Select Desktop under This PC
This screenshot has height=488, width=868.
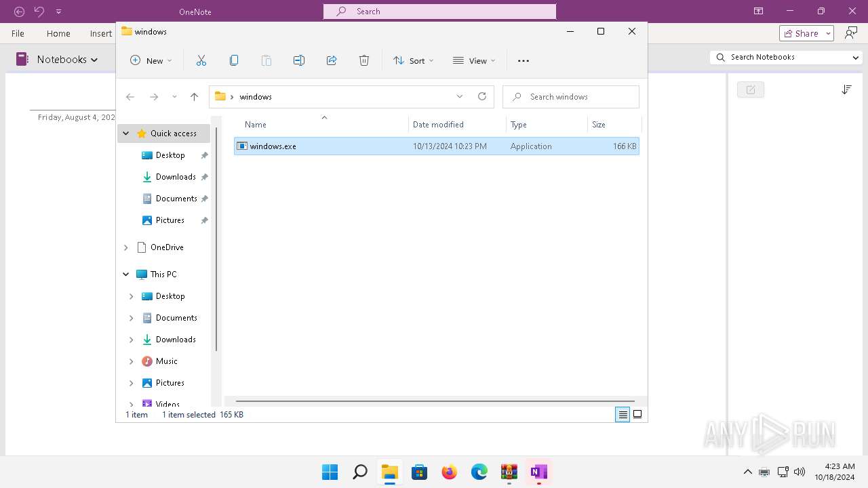click(x=170, y=296)
